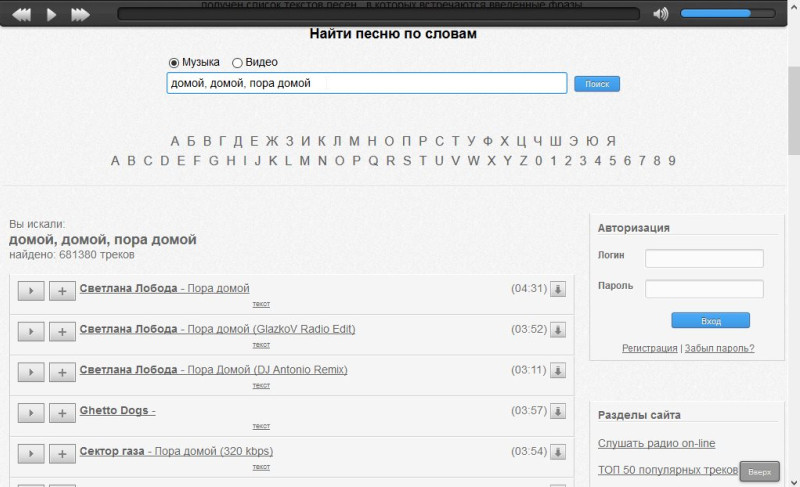Add Светлана Лобода - Пора домой to playlist
Viewport: 800px width, 487px height.
pos(62,291)
